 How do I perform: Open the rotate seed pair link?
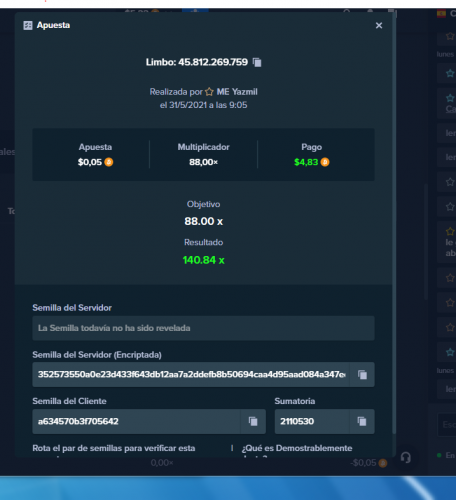(114, 448)
